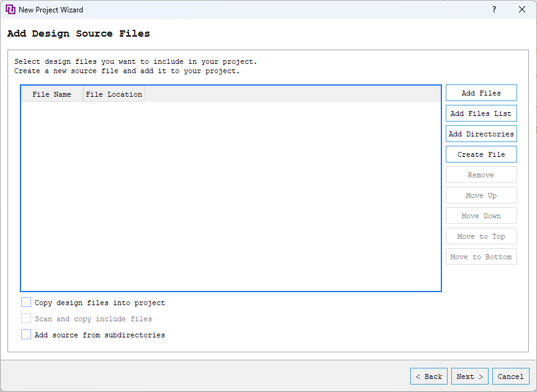Click the Move Up button

[x=481, y=195]
